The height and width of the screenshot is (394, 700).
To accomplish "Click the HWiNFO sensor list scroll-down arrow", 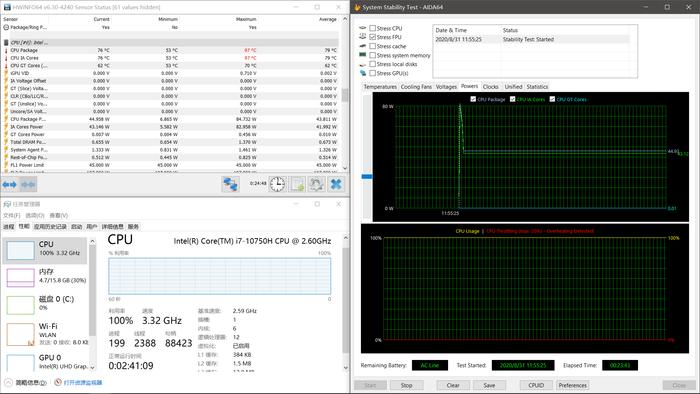I will 345,168.
